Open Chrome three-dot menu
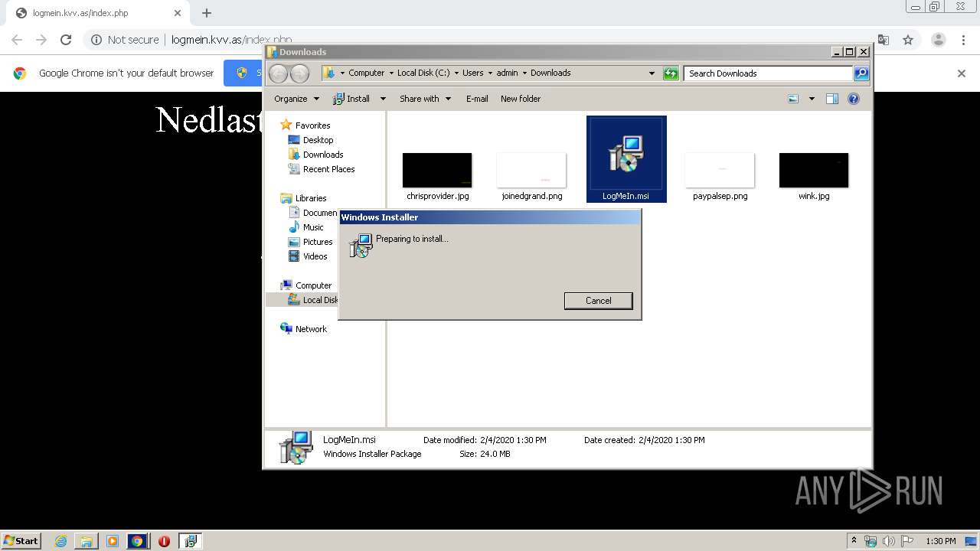 coord(963,40)
